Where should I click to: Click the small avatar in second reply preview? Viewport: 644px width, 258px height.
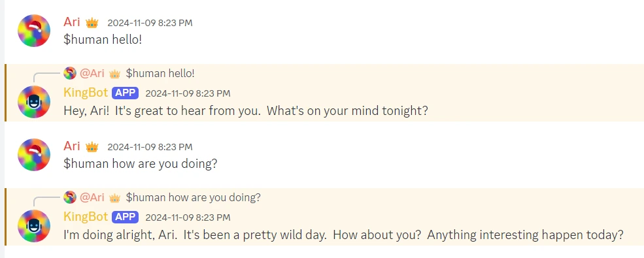(70, 197)
